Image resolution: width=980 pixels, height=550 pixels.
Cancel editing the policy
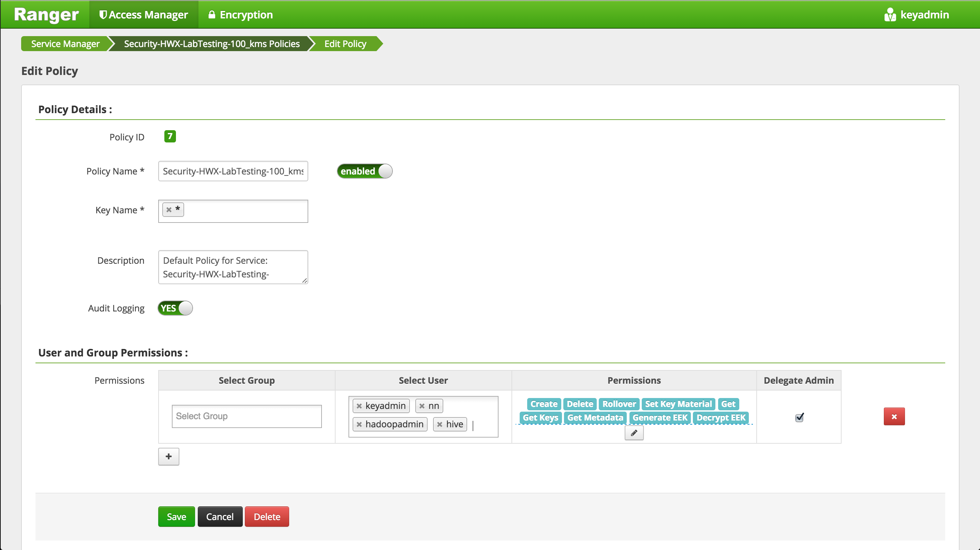click(x=220, y=517)
